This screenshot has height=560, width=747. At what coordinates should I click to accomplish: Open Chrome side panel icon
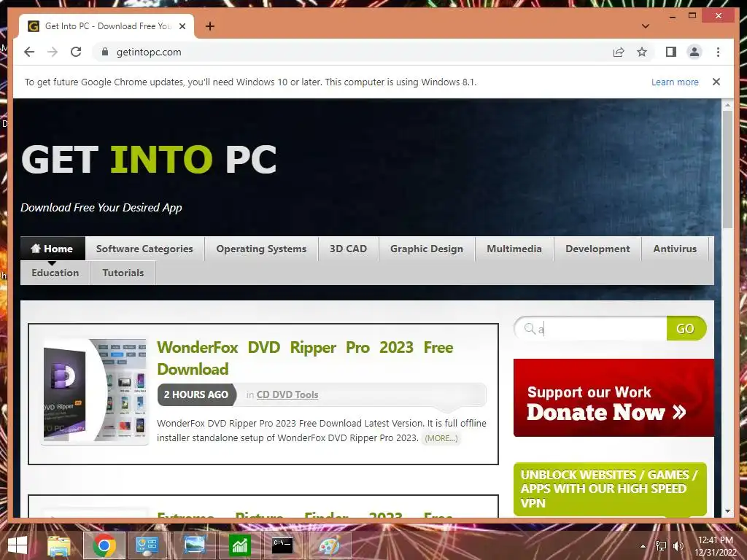pos(671,52)
